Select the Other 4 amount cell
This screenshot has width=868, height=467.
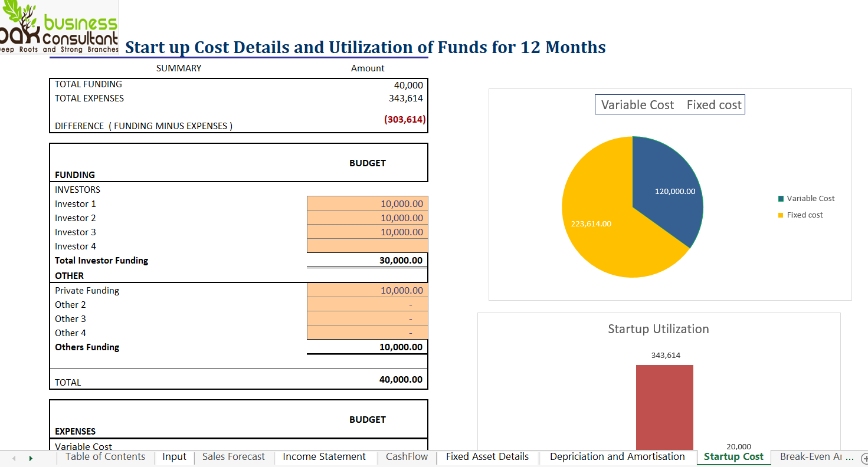pos(368,333)
